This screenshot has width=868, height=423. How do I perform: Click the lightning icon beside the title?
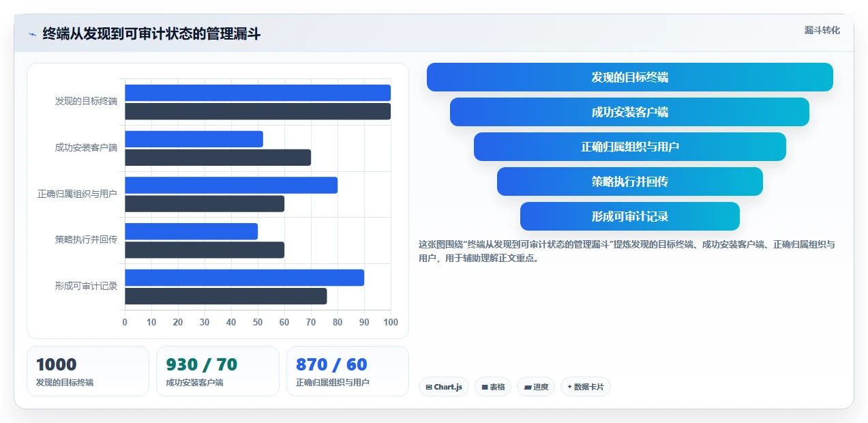coord(32,34)
